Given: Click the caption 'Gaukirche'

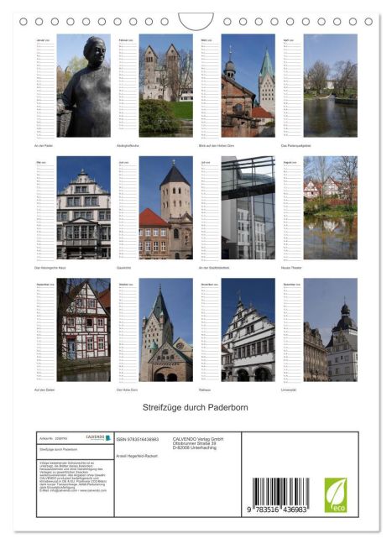Looking at the screenshot, I should click(124, 268).
